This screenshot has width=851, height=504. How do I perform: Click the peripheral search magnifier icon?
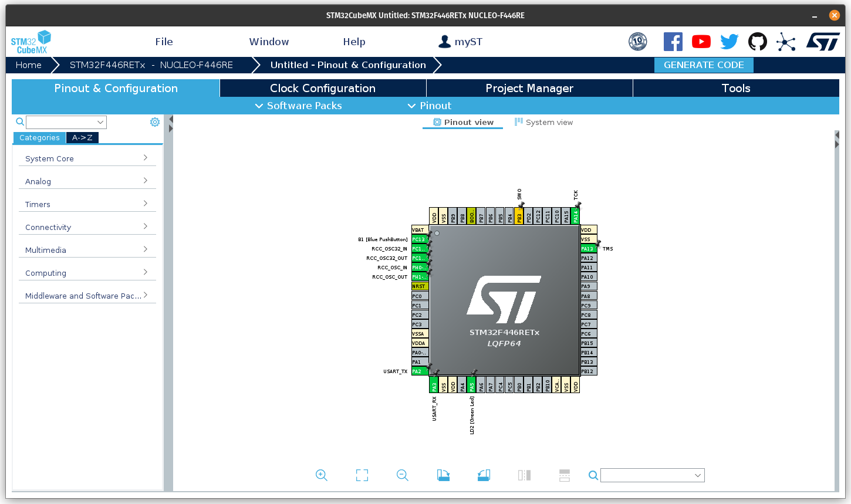coord(20,122)
